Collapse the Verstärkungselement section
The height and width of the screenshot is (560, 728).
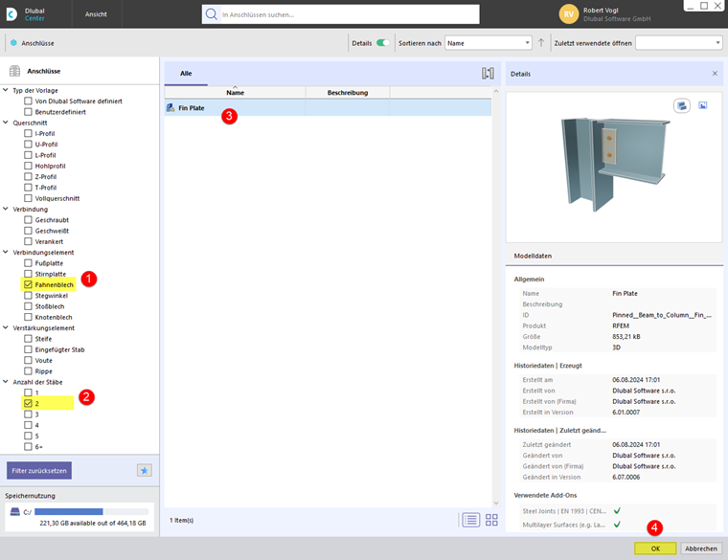[6, 327]
